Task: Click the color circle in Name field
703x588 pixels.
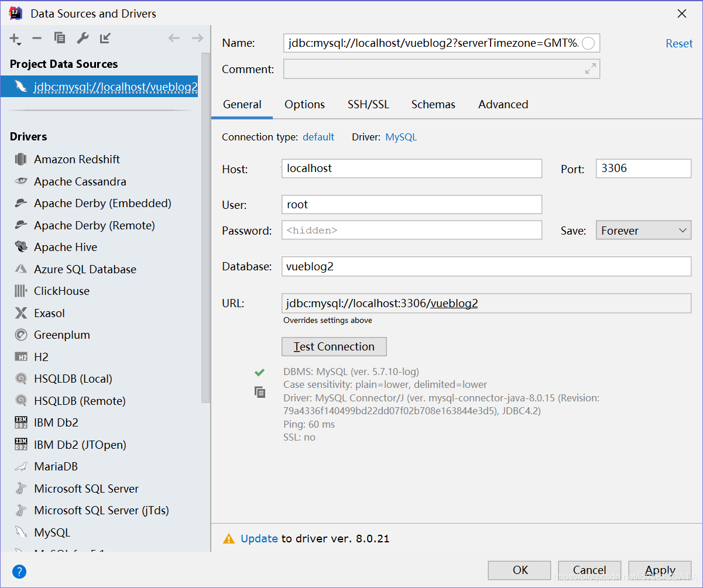Action: click(588, 43)
